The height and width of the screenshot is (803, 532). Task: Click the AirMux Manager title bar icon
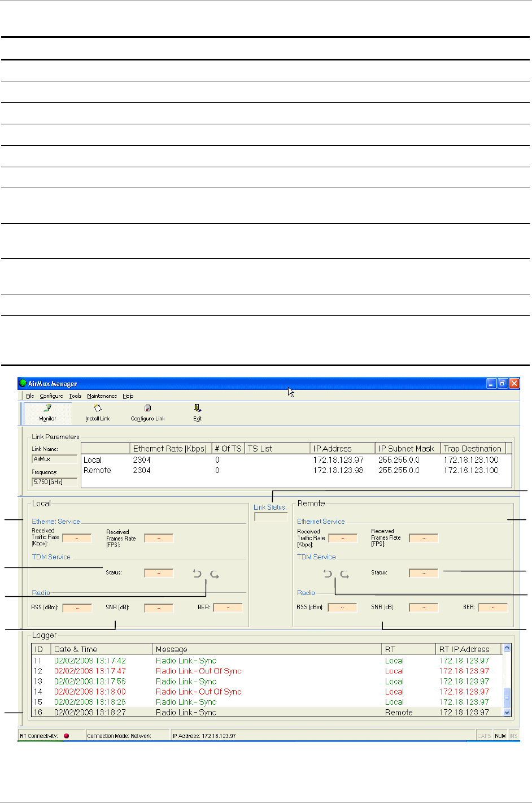tap(23, 383)
